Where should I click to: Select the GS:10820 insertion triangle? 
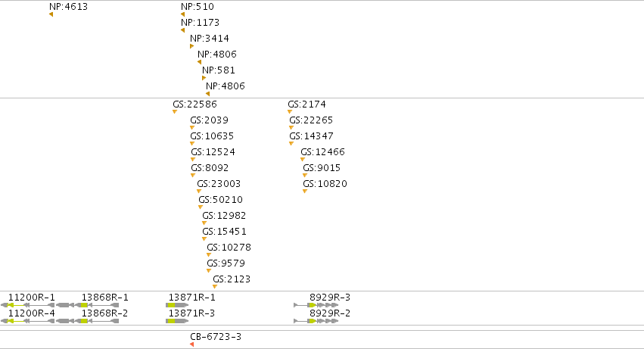[305, 191]
